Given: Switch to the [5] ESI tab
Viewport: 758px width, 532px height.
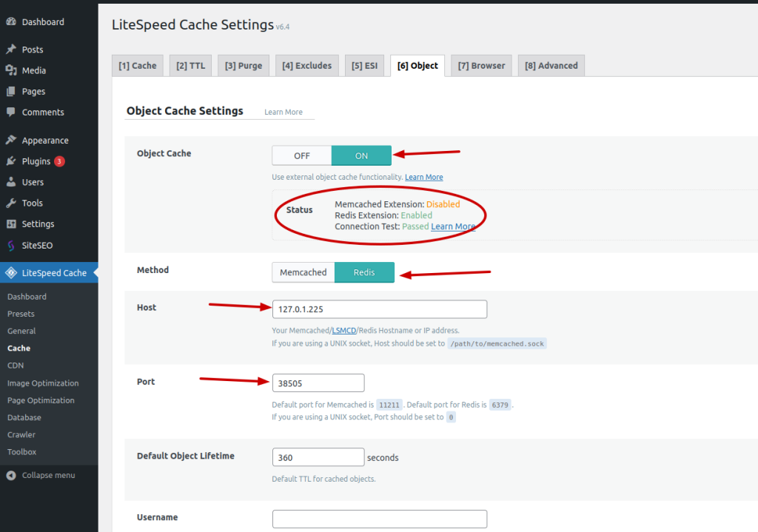Looking at the screenshot, I should tap(364, 66).
